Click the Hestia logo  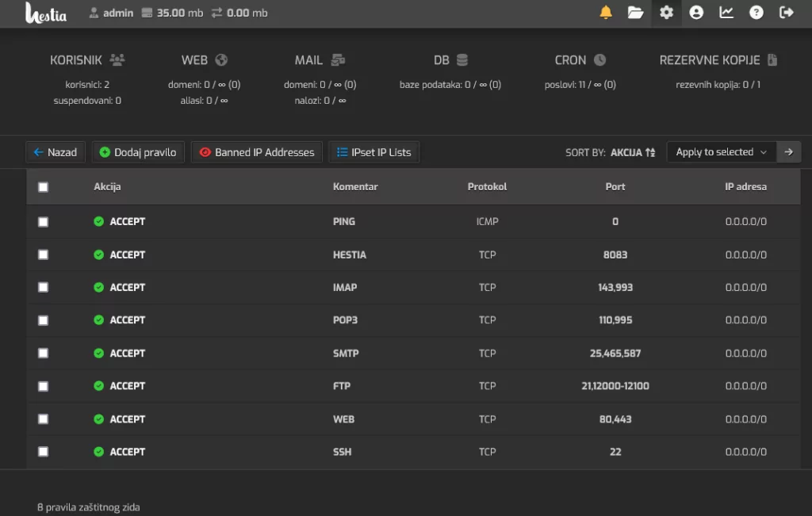pyautogui.click(x=45, y=13)
